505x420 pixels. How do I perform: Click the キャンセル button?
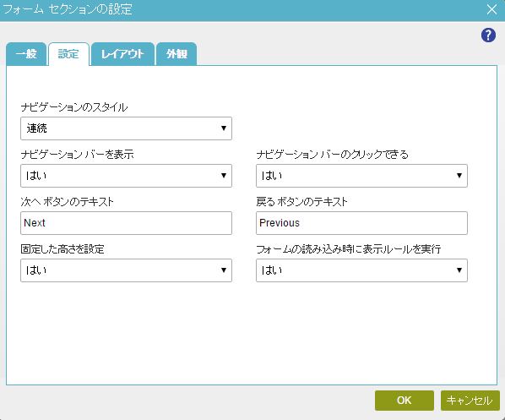coord(470,401)
